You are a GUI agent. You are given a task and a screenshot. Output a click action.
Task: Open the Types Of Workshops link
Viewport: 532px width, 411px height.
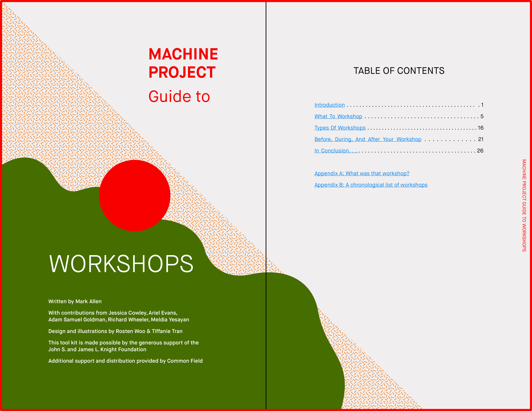click(340, 128)
